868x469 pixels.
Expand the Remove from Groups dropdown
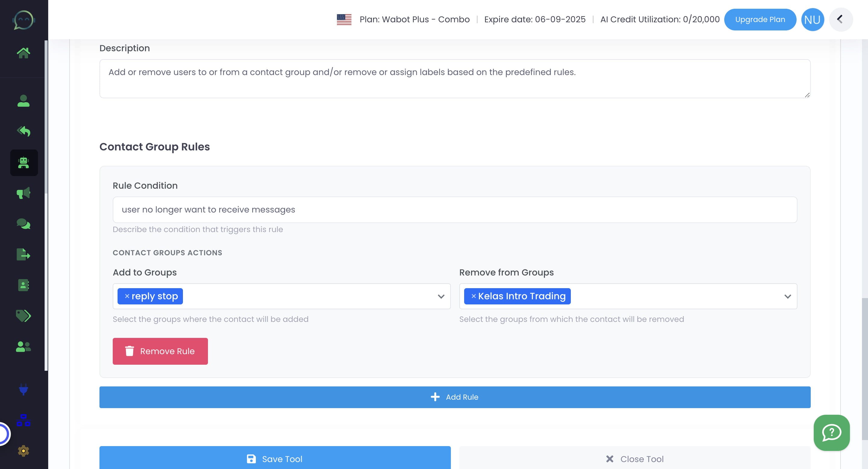(x=788, y=297)
